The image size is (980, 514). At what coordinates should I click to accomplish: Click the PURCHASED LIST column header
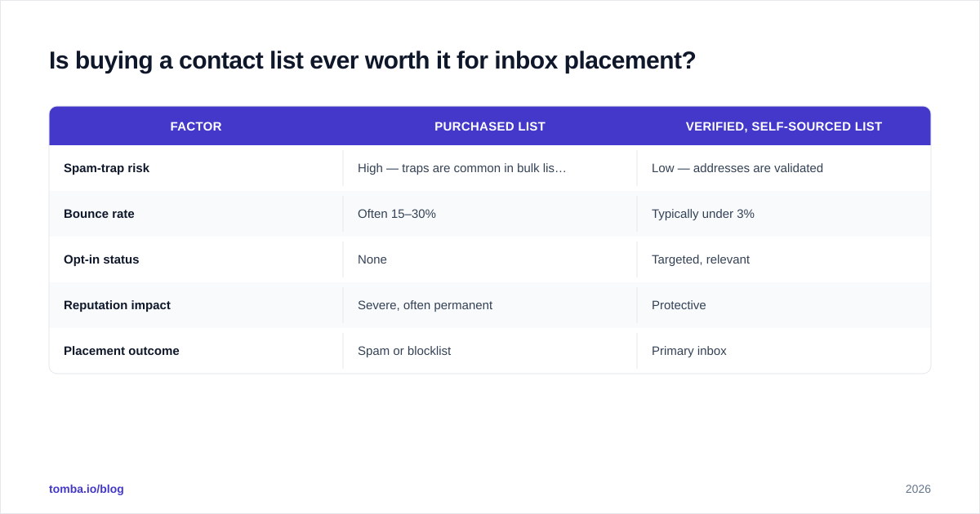tap(490, 126)
